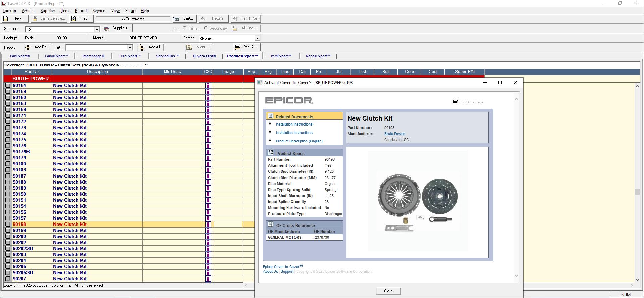Click the Prev toolbar button

81,19
